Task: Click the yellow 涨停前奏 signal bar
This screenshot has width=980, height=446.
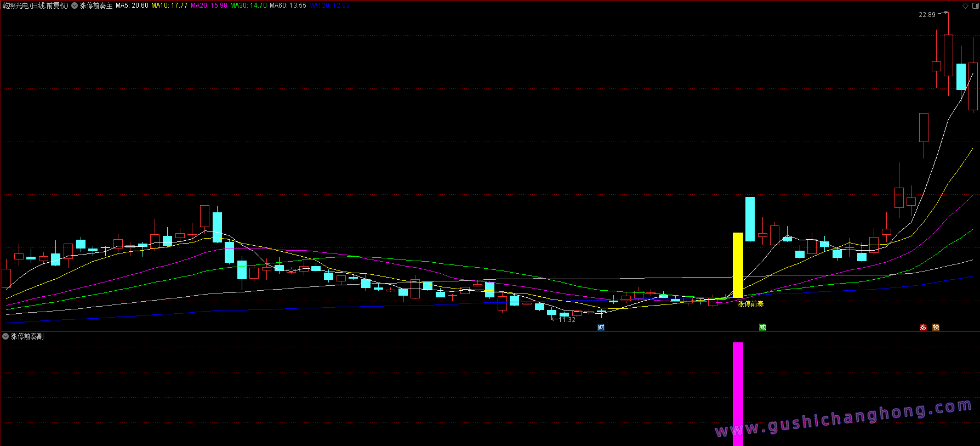Action: 738,266
